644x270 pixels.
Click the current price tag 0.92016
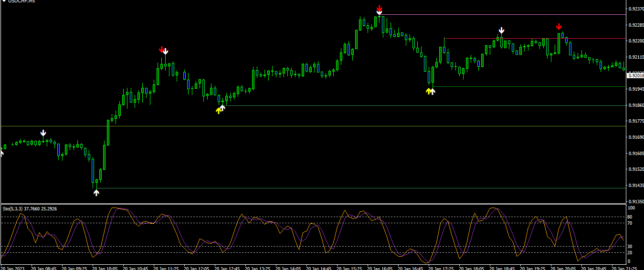635,75
